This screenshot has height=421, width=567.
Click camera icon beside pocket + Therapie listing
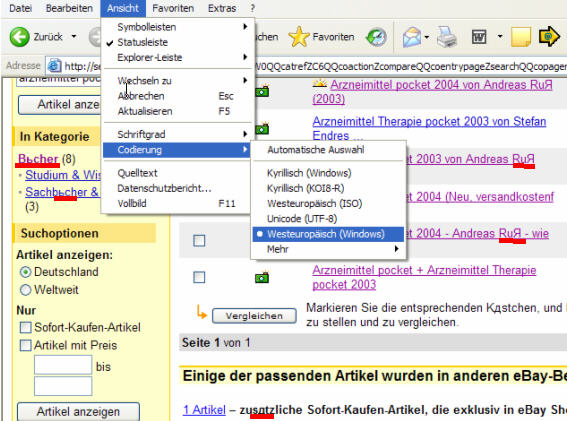pos(262,277)
